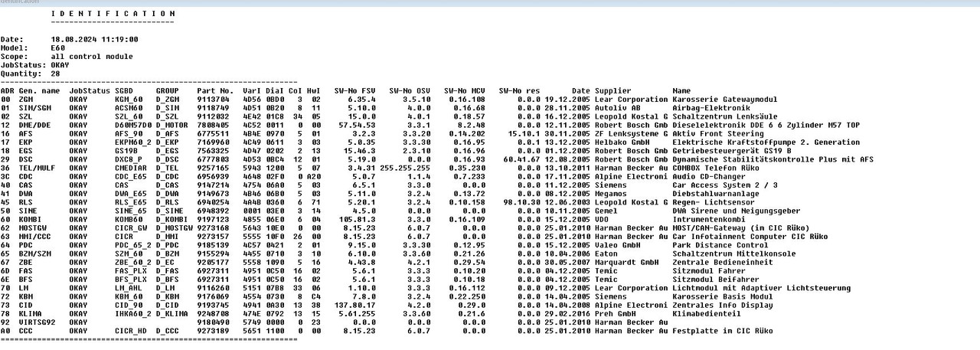Viewport: 980px width, 350px height.
Task: Click 'ZGM' in the Gen. name column
Action: click(26, 100)
